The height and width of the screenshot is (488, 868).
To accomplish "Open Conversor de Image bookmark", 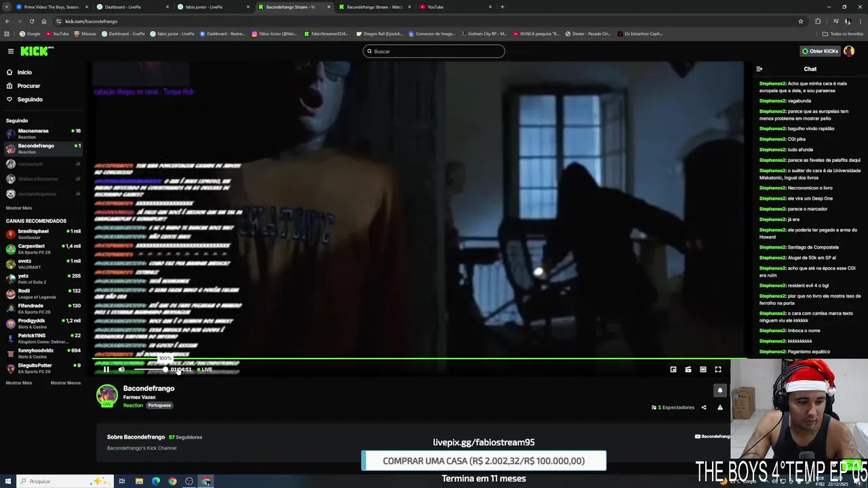I will pos(432,34).
